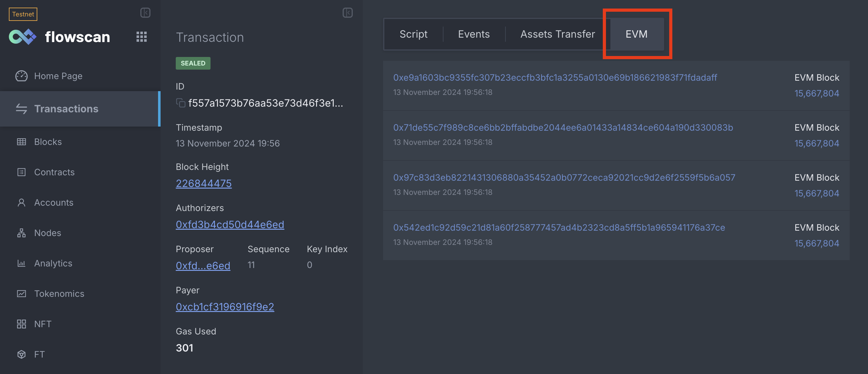Image resolution: width=868 pixels, height=374 pixels.
Task: Open Analytics via the chart icon
Action: [21, 263]
